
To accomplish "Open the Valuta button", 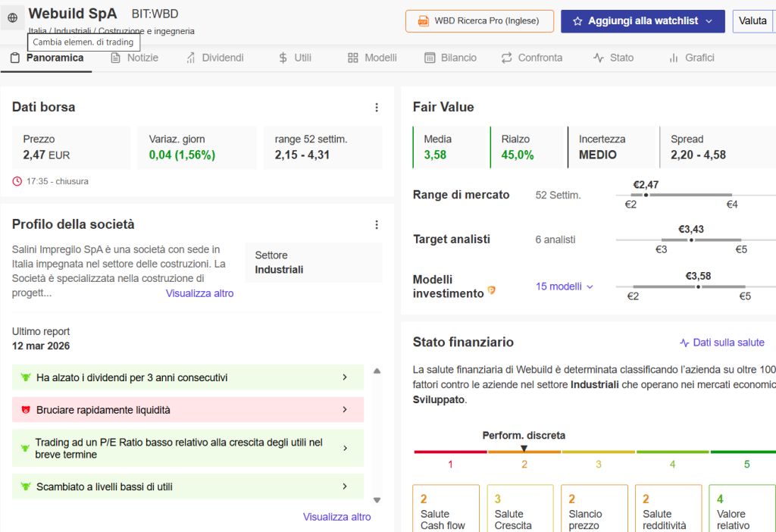I will click(753, 20).
